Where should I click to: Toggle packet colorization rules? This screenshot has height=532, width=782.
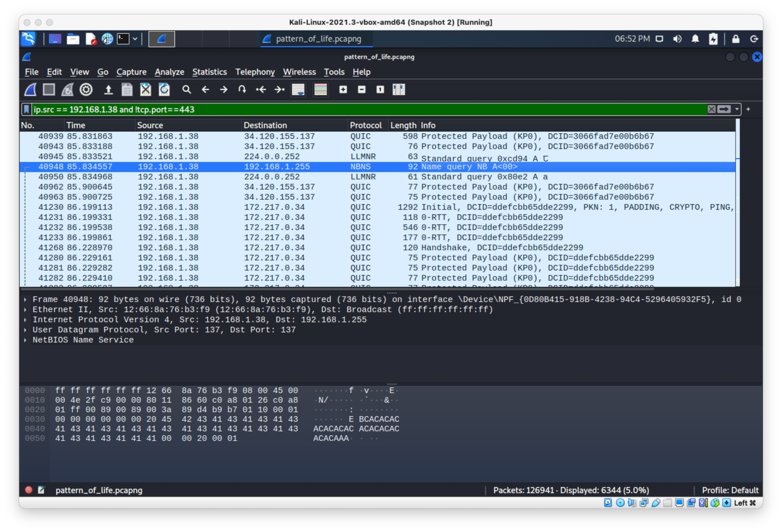(x=320, y=89)
